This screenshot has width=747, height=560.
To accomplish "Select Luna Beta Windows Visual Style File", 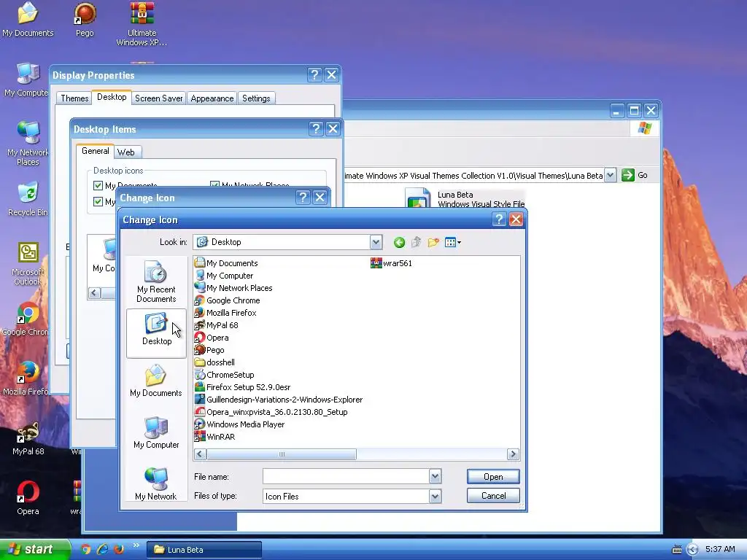I will (465, 199).
